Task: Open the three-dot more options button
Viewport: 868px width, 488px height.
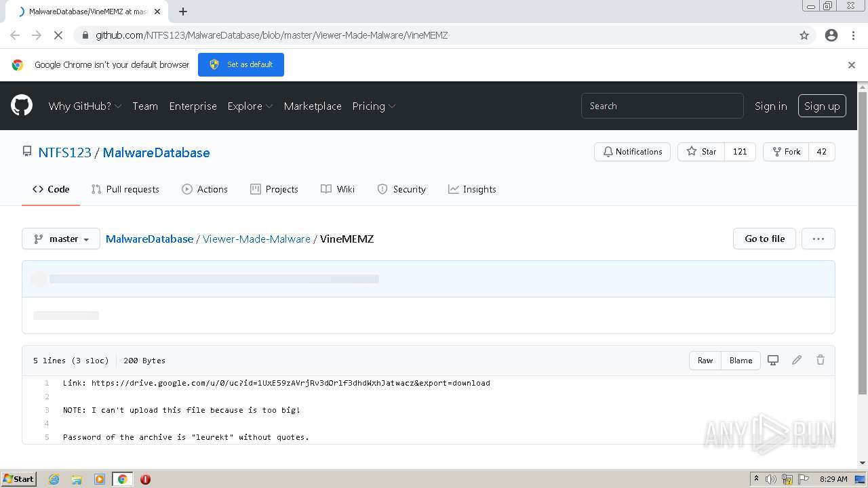Action: point(818,239)
